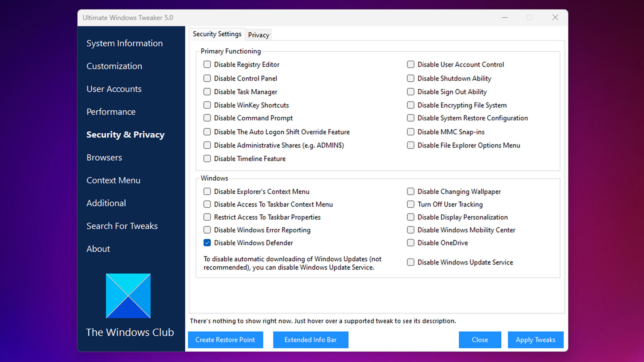Open the Context Menu section
The width and height of the screenshot is (644, 362).
click(x=114, y=180)
